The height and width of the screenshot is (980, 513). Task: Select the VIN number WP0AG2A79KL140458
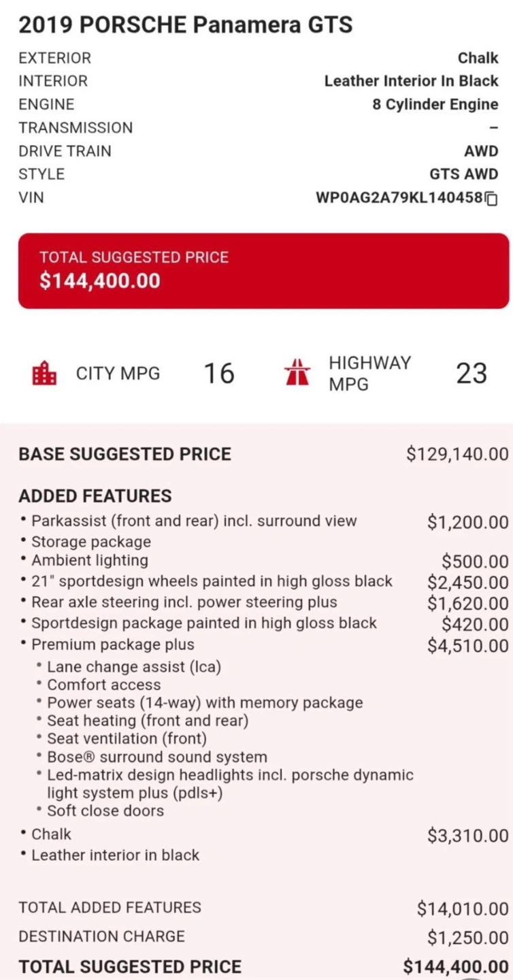click(x=399, y=198)
